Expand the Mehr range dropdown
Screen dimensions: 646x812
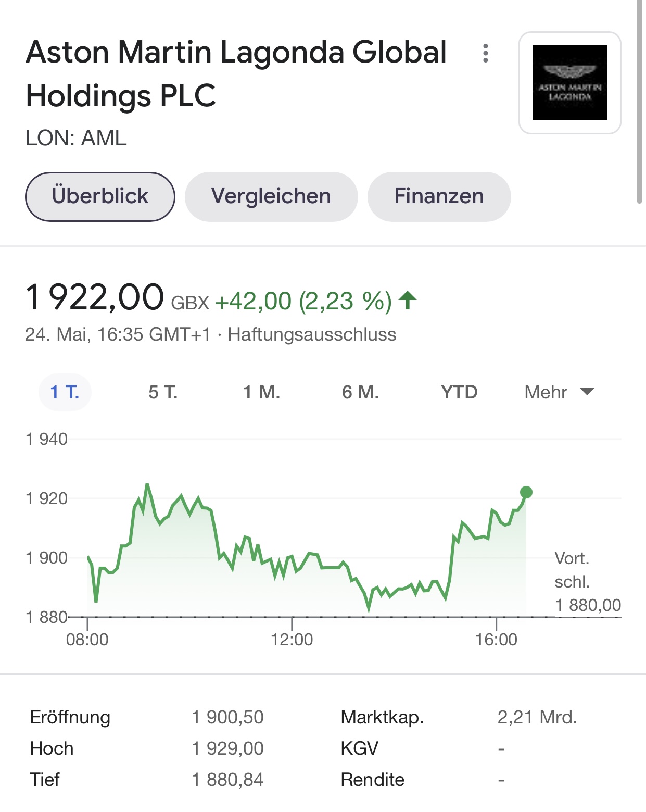click(560, 392)
